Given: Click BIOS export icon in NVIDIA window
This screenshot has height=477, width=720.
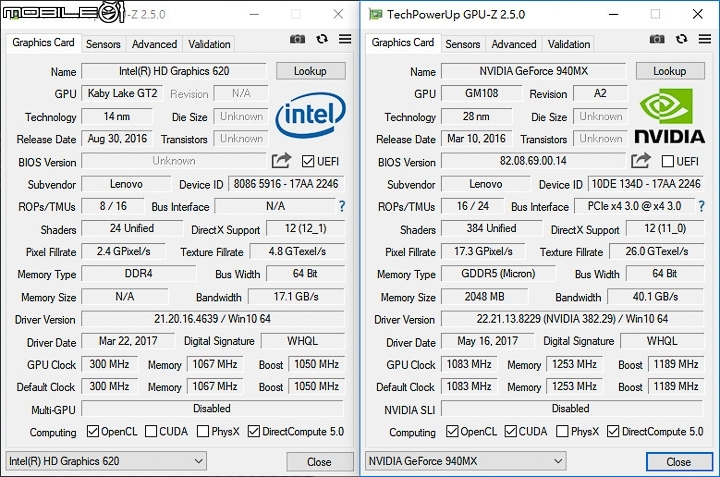Looking at the screenshot, I should point(641,161).
